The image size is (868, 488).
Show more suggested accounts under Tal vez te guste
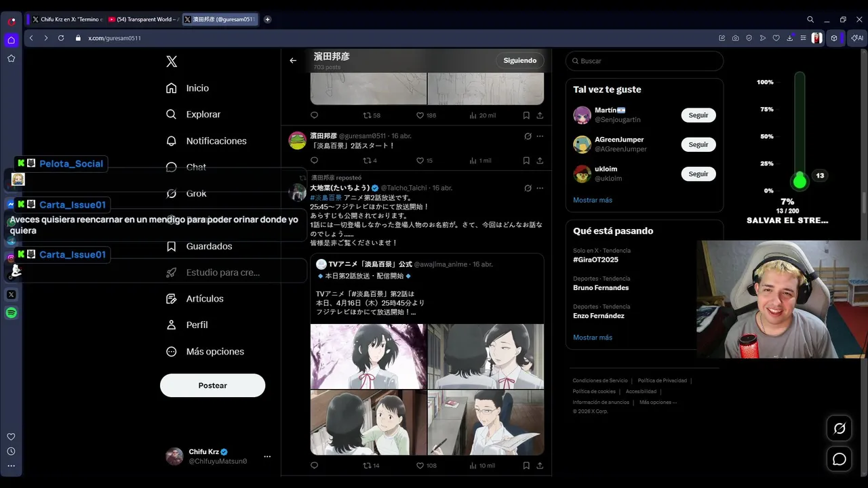tap(593, 200)
